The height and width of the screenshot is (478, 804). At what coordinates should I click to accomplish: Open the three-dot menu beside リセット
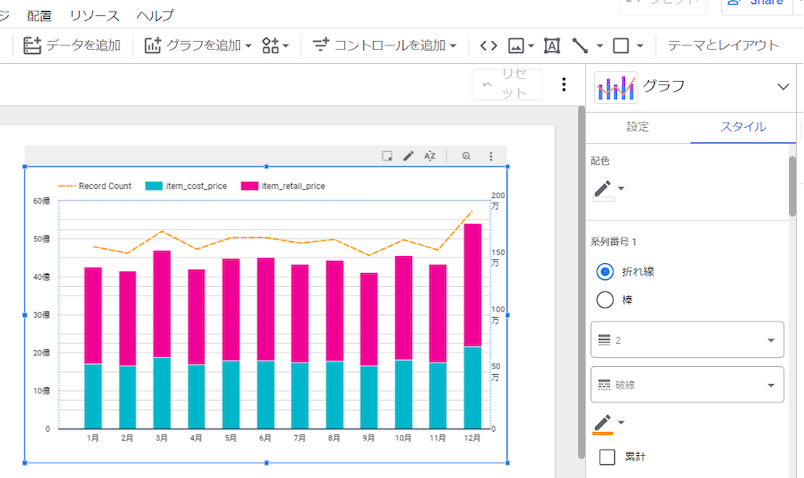564,85
